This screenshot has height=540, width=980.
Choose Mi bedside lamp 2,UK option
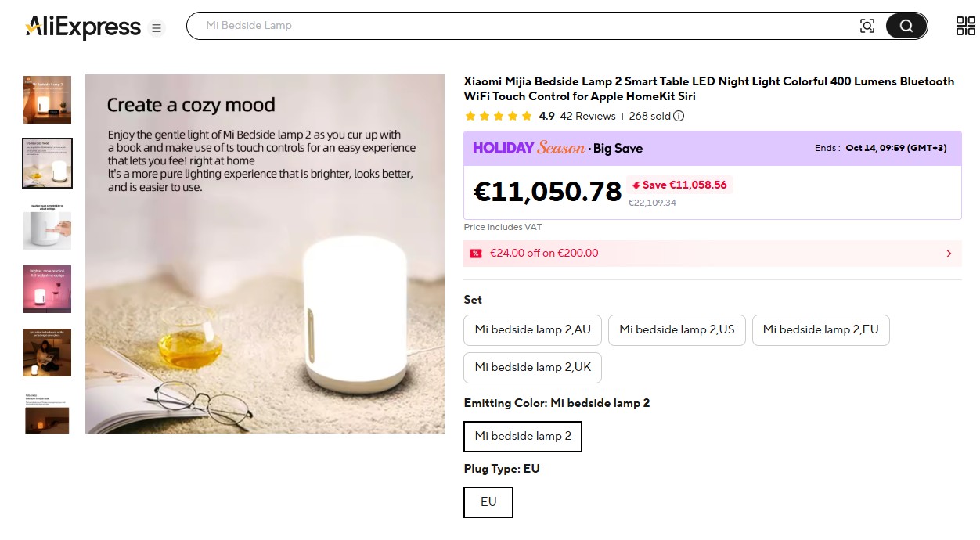click(x=532, y=367)
